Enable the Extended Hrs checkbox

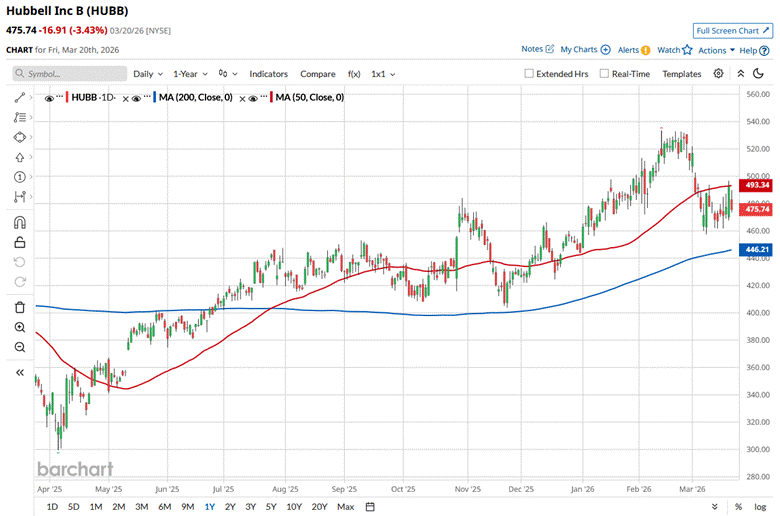pyautogui.click(x=530, y=74)
